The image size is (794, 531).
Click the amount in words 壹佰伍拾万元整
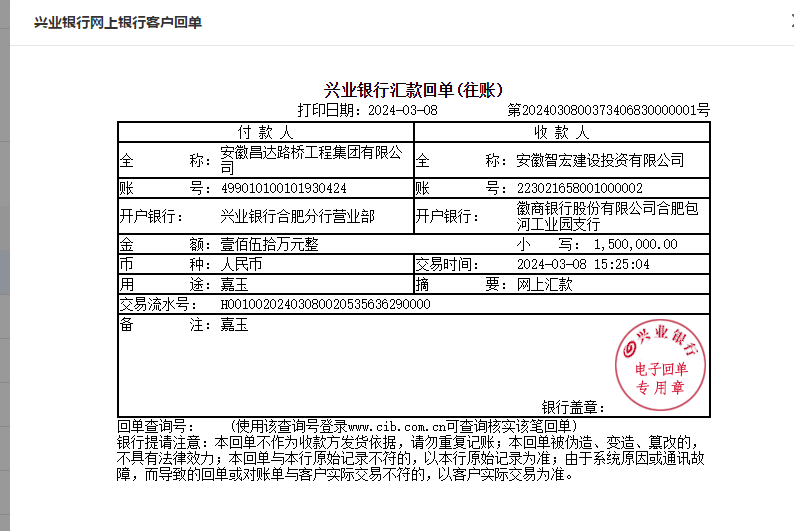tap(261, 244)
